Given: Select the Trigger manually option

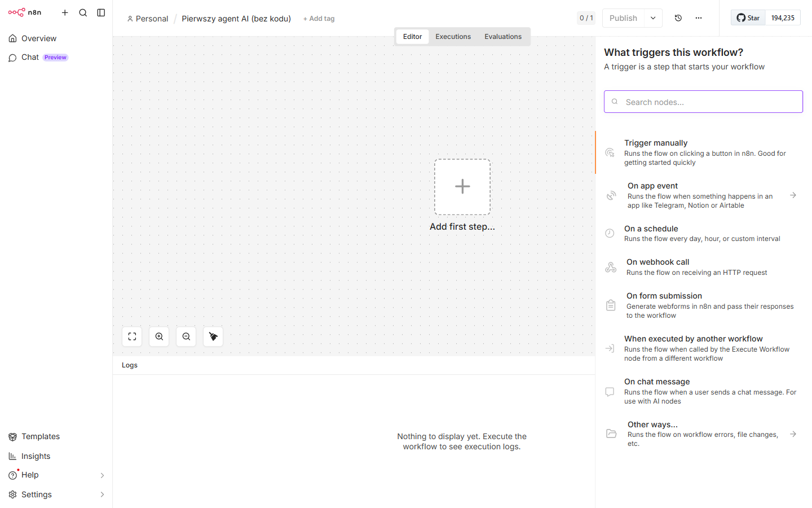Looking at the screenshot, I should tap(704, 152).
